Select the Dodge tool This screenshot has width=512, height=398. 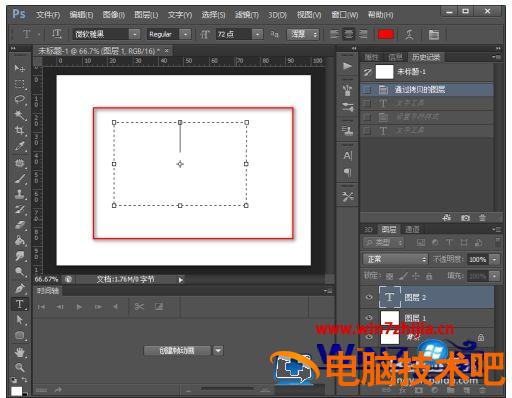pos(19,272)
